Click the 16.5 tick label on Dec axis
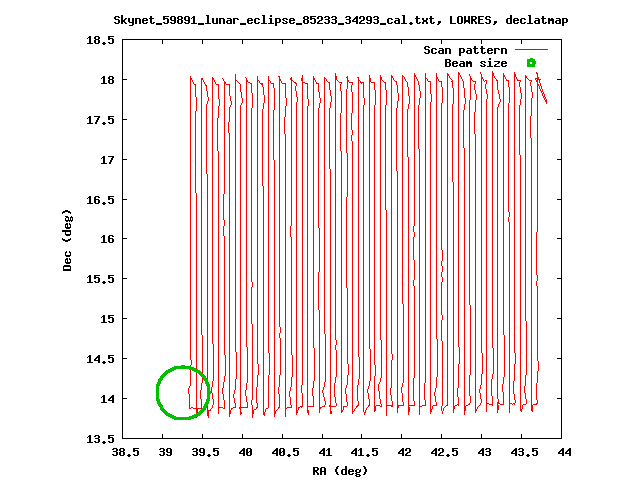Image resolution: width=640 pixels, height=480 pixels. pyautogui.click(x=100, y=200)
